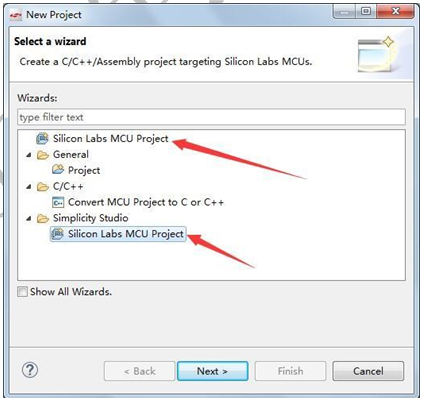Viewport: 424px width, 398px height.
Task: Click the C/C++ folder icon
Action: (x=43, y=186)
